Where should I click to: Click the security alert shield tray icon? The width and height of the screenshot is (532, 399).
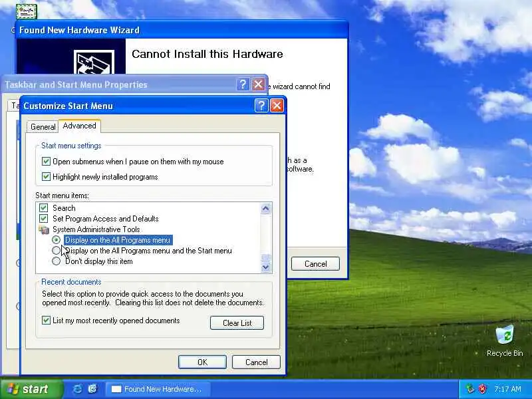tap(482, 388)
